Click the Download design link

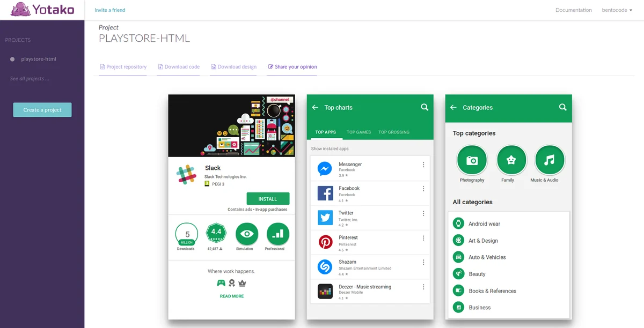[x=233, y=67]
